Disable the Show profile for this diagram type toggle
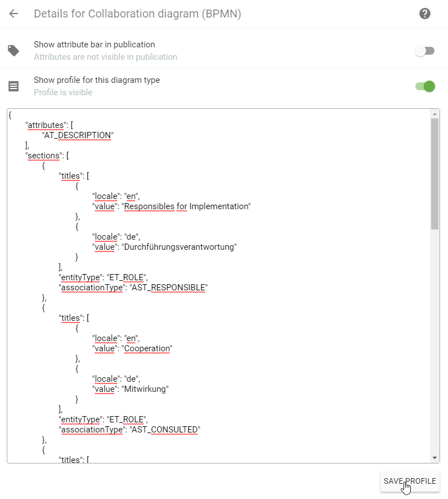Screen dimensions: 448x499 coord(424,86)
